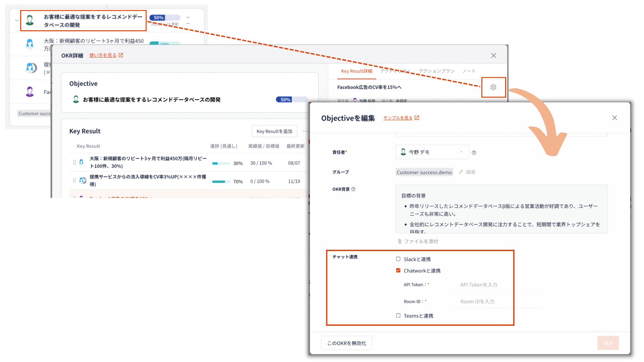Grab drag handle of 大阪 key result row
The image size is (644, 362).
tap(74, 162)
